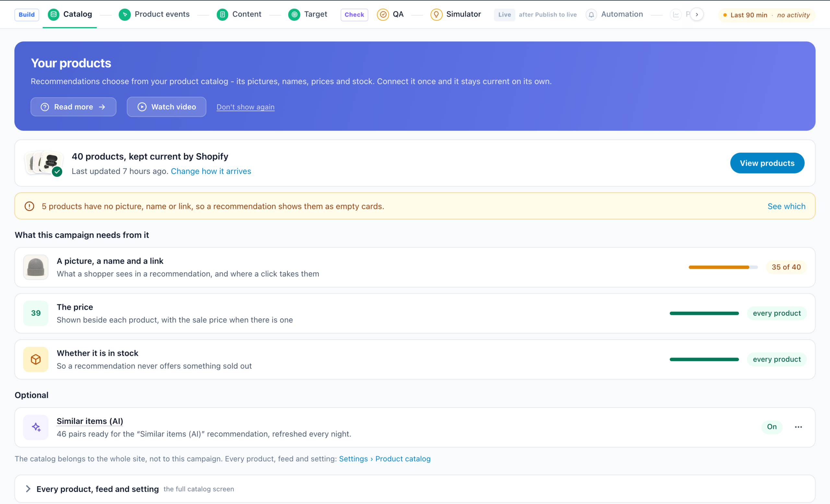The height and width of the screenshot is (504, 830).
Task: Click Don't show again link
Action: click(245, 107)
